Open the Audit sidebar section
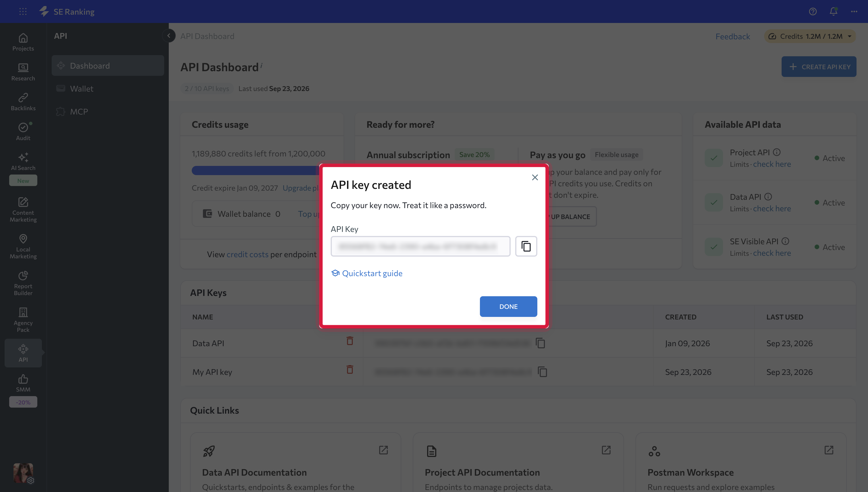 point(23,132)
